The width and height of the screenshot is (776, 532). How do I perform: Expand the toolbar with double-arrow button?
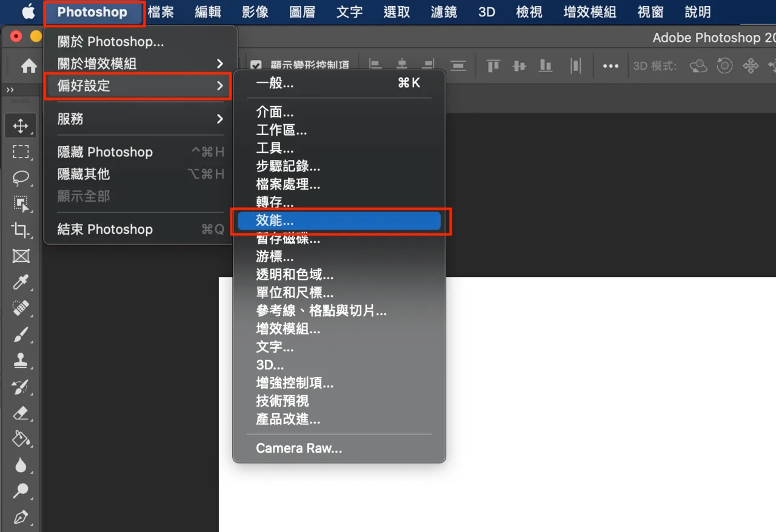[10, 90]
